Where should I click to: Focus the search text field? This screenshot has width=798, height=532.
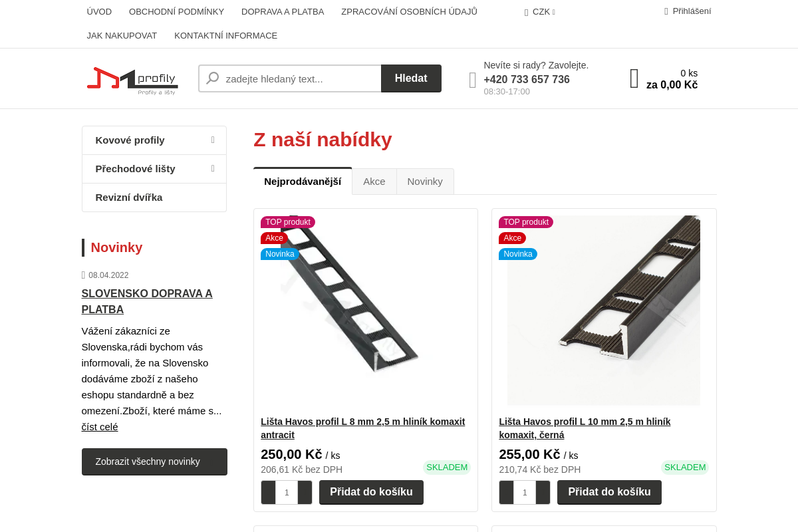[x=299, y=78]
